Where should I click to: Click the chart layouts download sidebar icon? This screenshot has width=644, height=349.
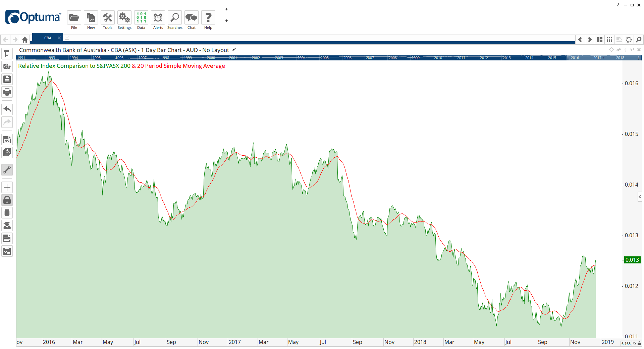pos(7,152)
